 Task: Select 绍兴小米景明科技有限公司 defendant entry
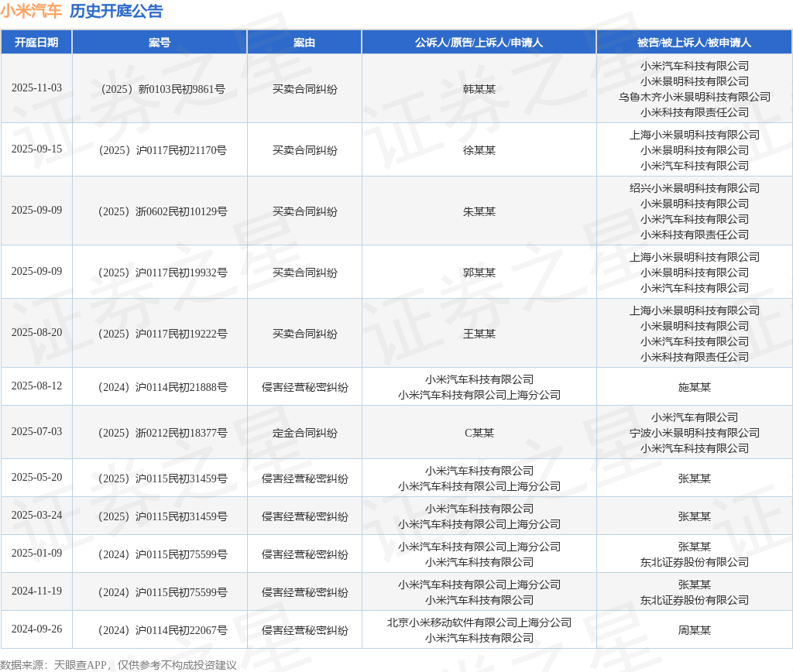pyautogui.click(x=695, y=189)
